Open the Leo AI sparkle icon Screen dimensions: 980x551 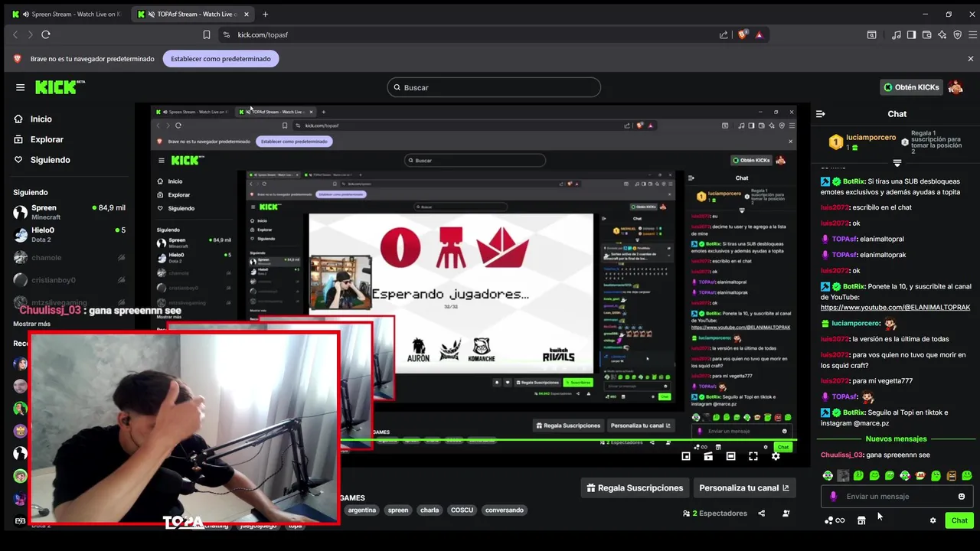(942, 34)
